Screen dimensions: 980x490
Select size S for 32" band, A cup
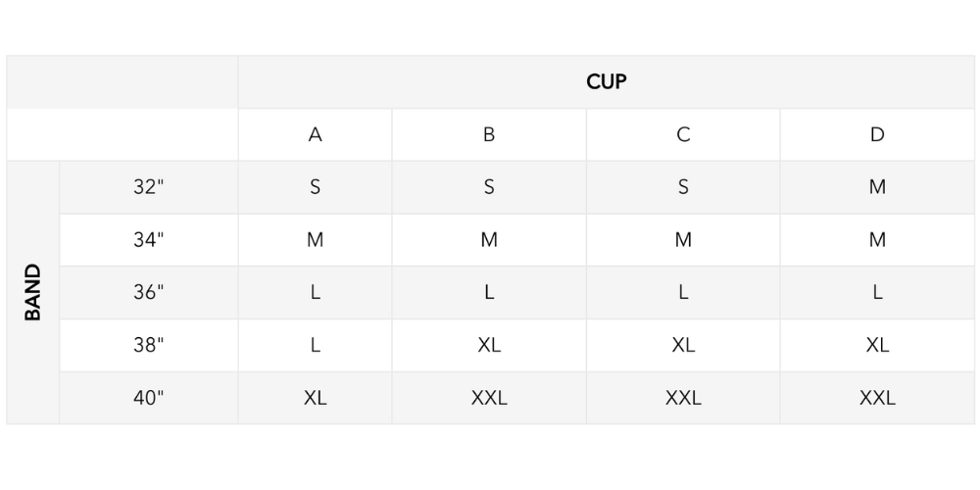click(315, 187)
